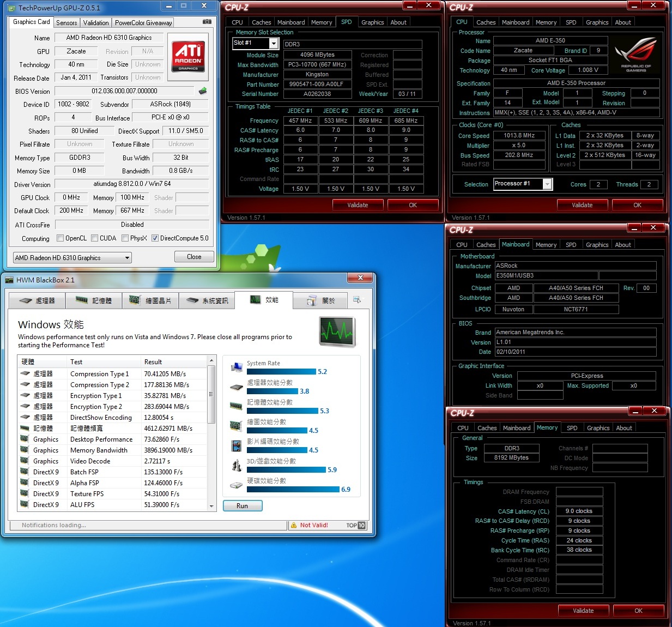
Task: Click the GPU-Z screenshot camera icon
Action: point(207,22)
